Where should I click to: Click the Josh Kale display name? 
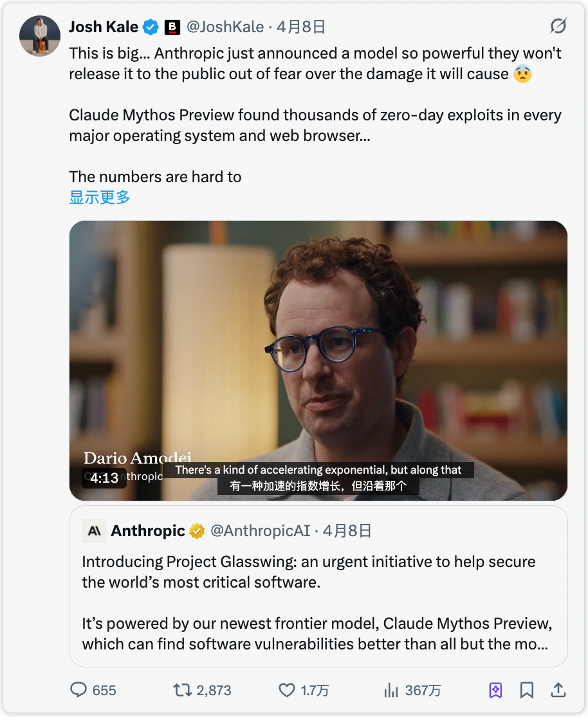tap(103, 27)
